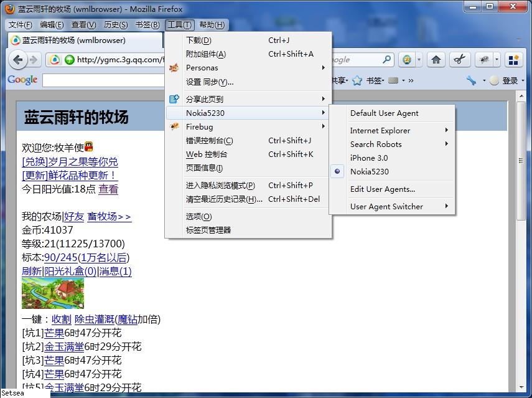This screenshot has height=398, width=532.
Task: Open 编辑(E) menu
Action: [x=52, y=25]
